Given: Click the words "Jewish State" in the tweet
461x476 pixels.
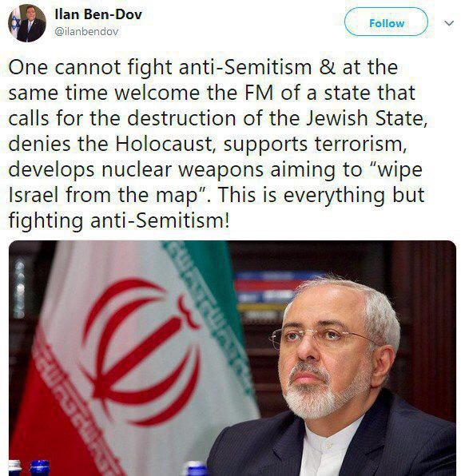Looking at the screenshot, I should coord(365,118).
